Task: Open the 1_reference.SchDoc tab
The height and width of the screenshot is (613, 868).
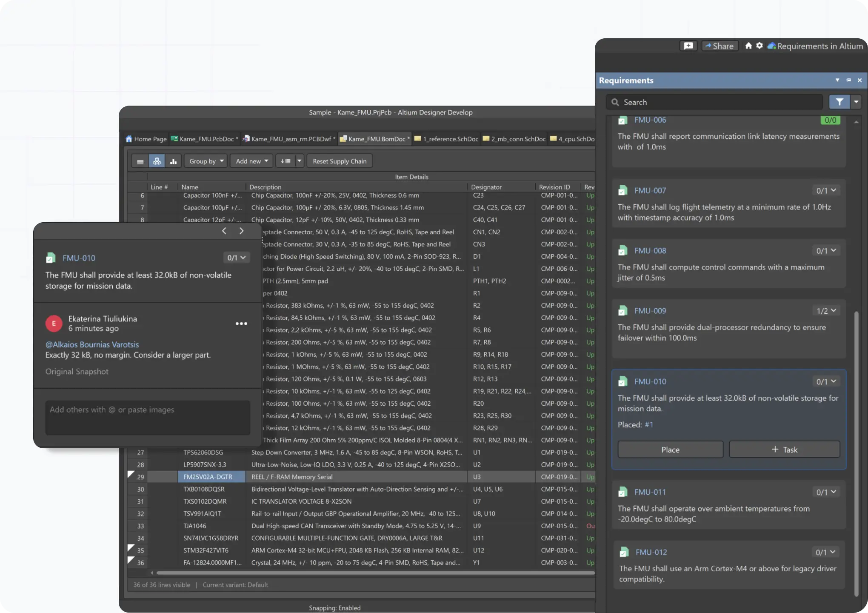Action: [446, 139]
